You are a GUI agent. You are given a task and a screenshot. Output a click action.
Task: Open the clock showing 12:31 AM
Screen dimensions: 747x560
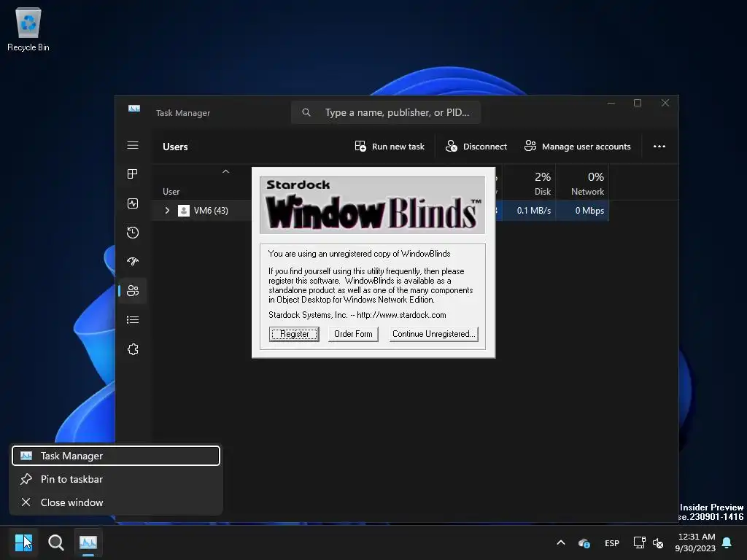point(695,542)
